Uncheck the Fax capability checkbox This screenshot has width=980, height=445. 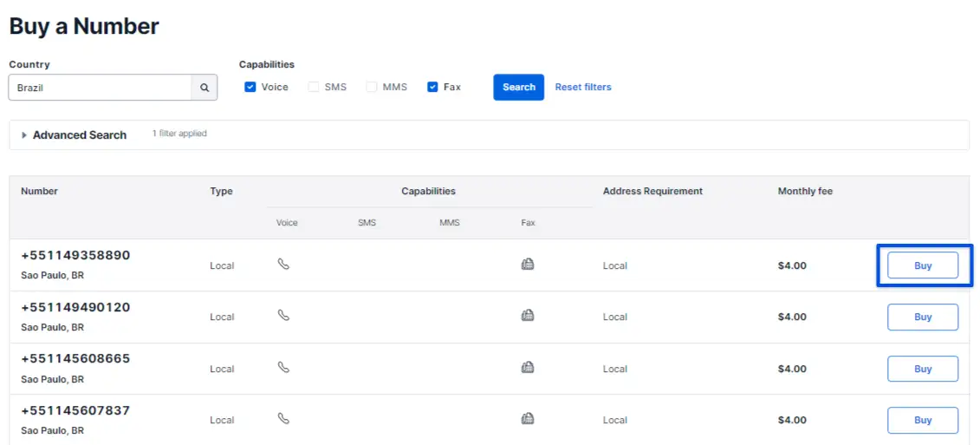[x=432, y=87]
